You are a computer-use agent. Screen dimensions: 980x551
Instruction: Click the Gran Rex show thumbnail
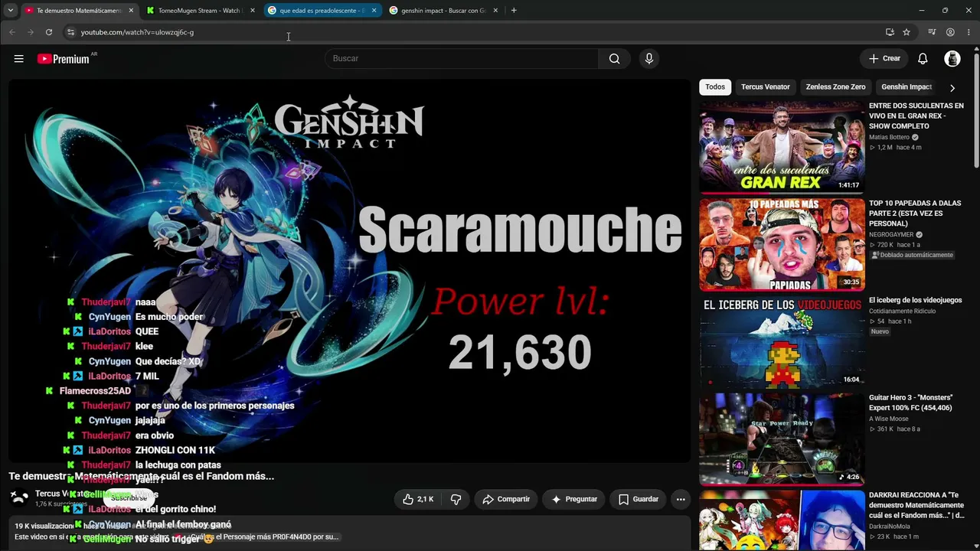click(782, 147)
